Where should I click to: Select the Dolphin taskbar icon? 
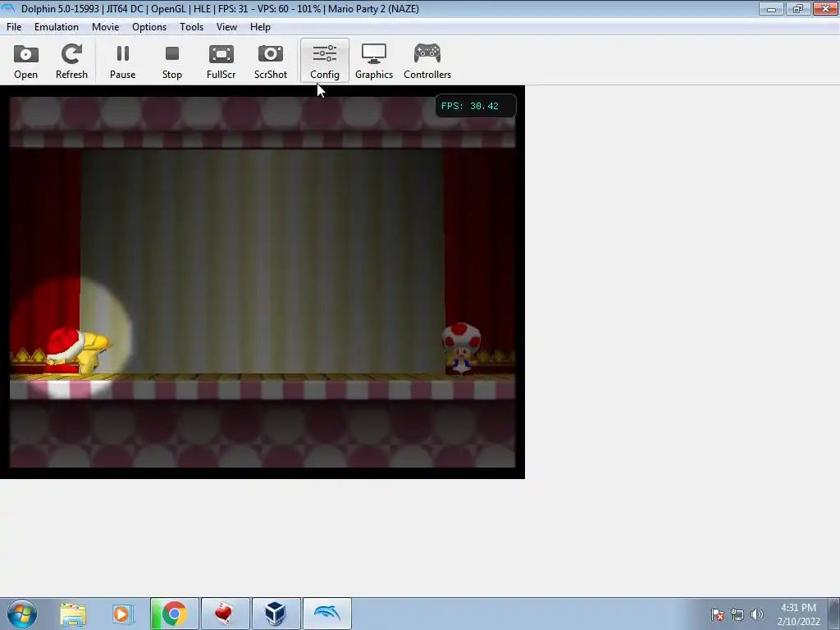[x=326, y=614]
